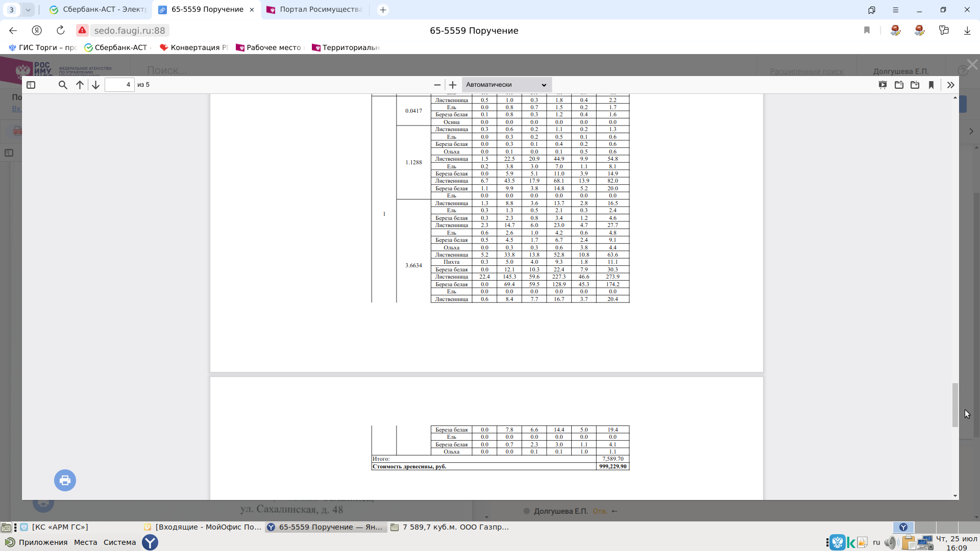Click the Расширенный поиск link

click(x=806, y=71)
